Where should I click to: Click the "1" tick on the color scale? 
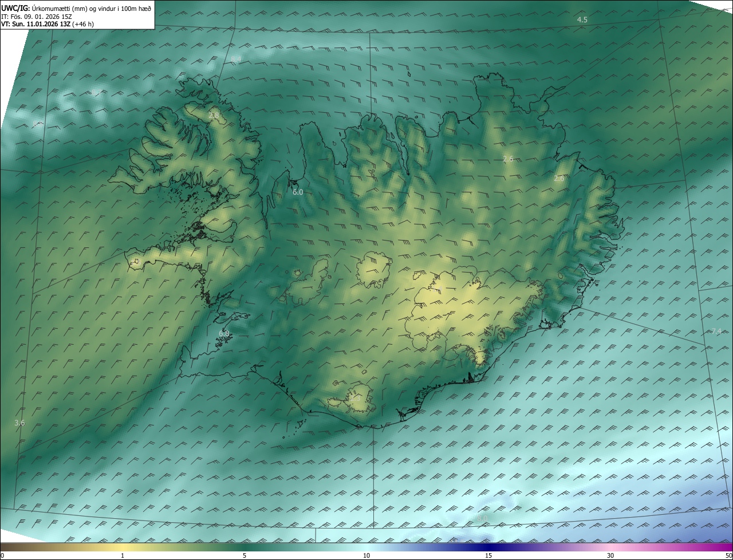coord(123,555)
